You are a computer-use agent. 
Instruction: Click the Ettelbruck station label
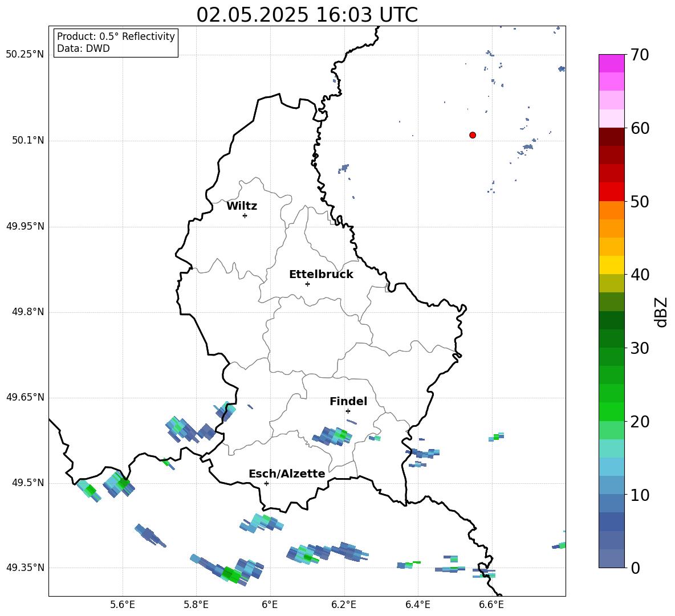tap(321, 275)
